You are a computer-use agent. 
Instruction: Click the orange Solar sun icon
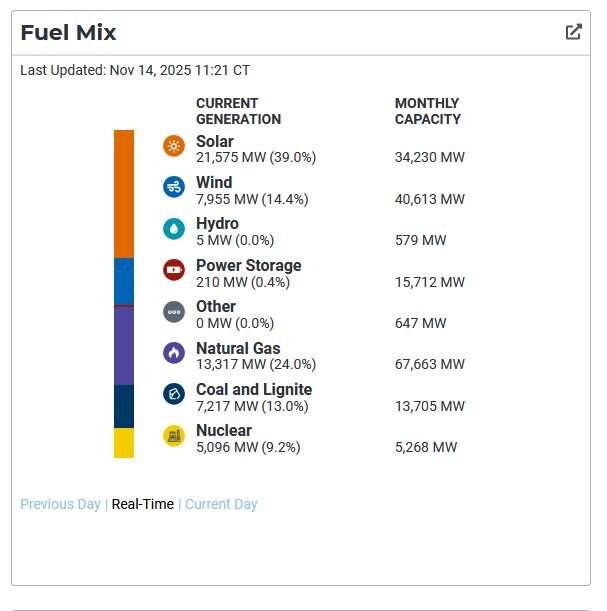(174, 146)
